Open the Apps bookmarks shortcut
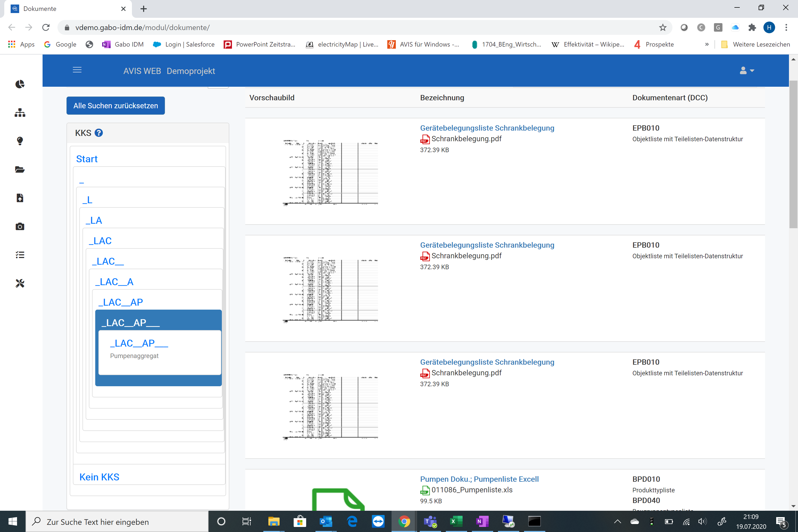This screenshot has width=798, height=532. point(21,44)
